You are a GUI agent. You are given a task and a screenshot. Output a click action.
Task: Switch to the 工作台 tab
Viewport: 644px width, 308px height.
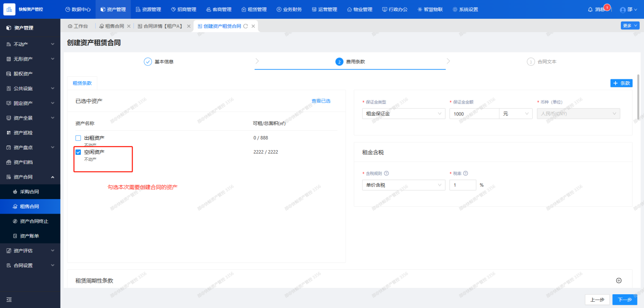tap(78, 26)
